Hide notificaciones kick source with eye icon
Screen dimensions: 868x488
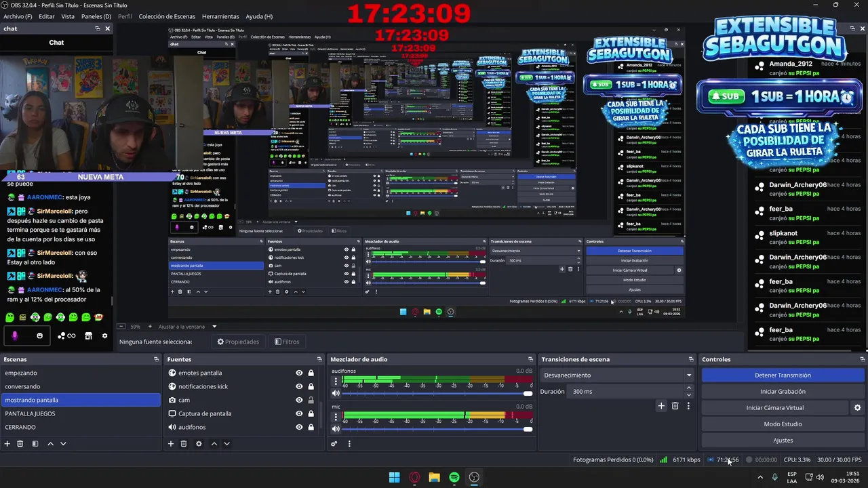[x=299, y=386]
